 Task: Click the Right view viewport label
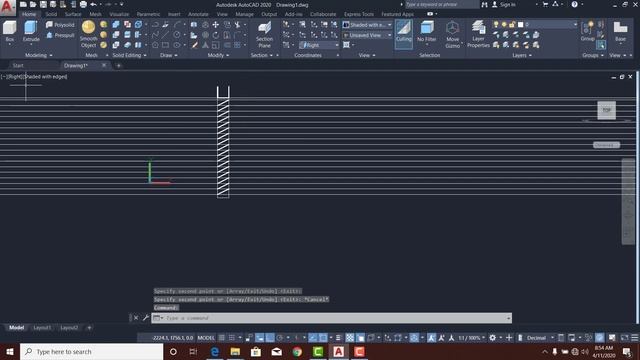click(16, 76)
